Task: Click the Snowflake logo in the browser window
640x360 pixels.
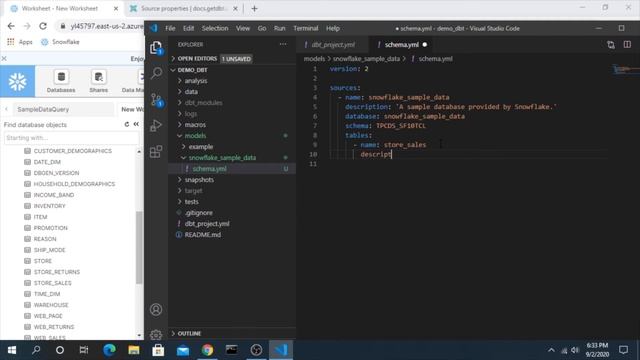Action: [18, 82]
